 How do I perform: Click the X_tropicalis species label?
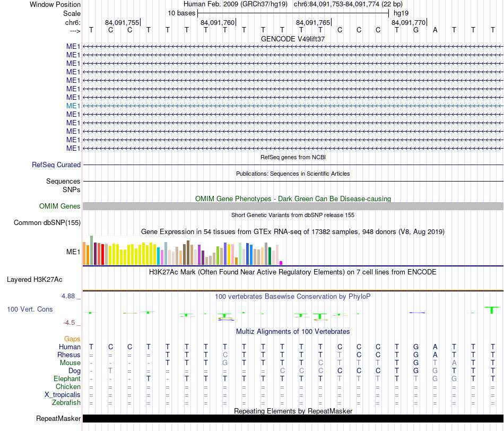(63, 395)
